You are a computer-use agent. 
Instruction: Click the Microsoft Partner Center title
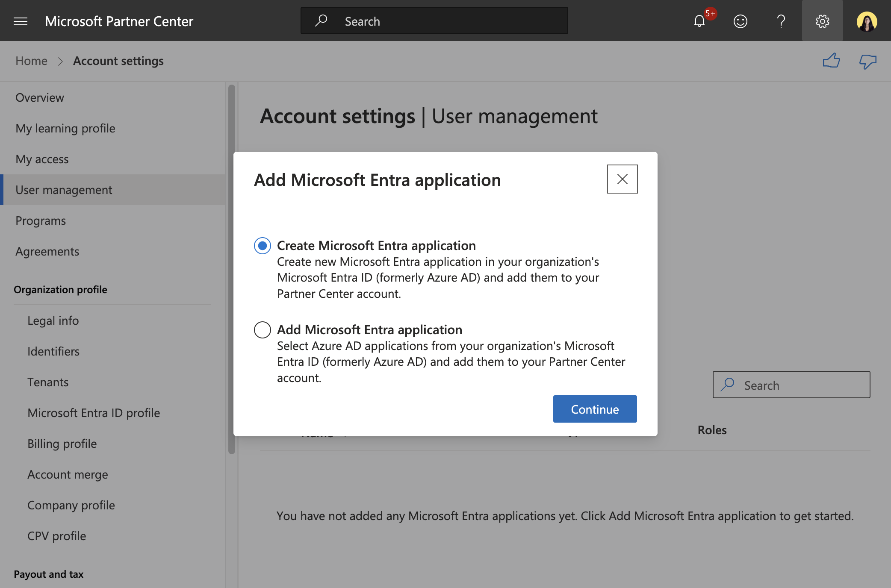pos(119,21)
